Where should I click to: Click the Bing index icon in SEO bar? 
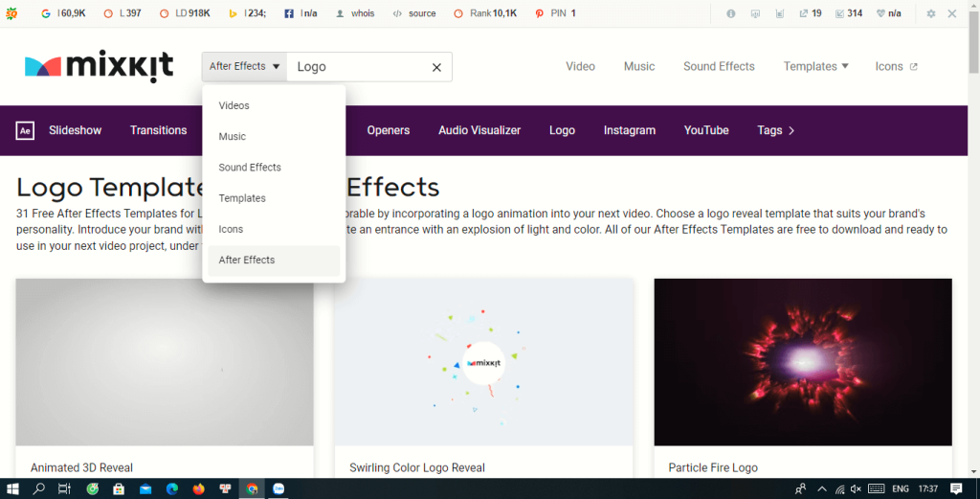coord(234,13)
